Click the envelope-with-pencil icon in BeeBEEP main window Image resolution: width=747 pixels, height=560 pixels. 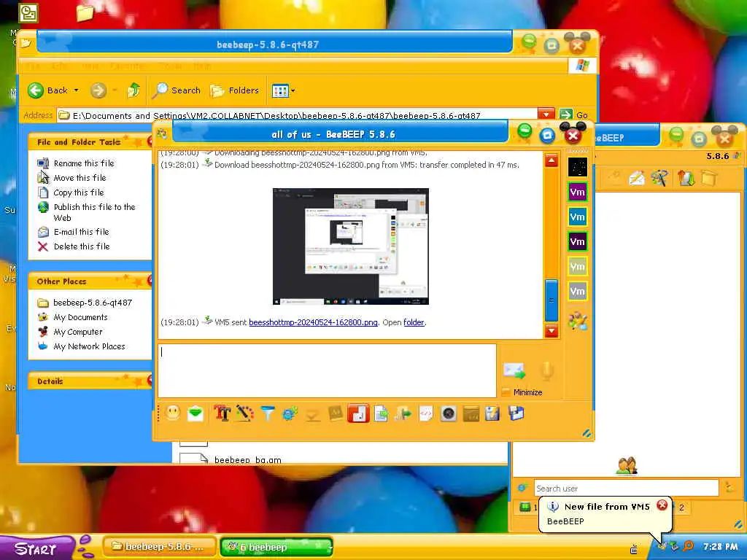pos(636,179)
